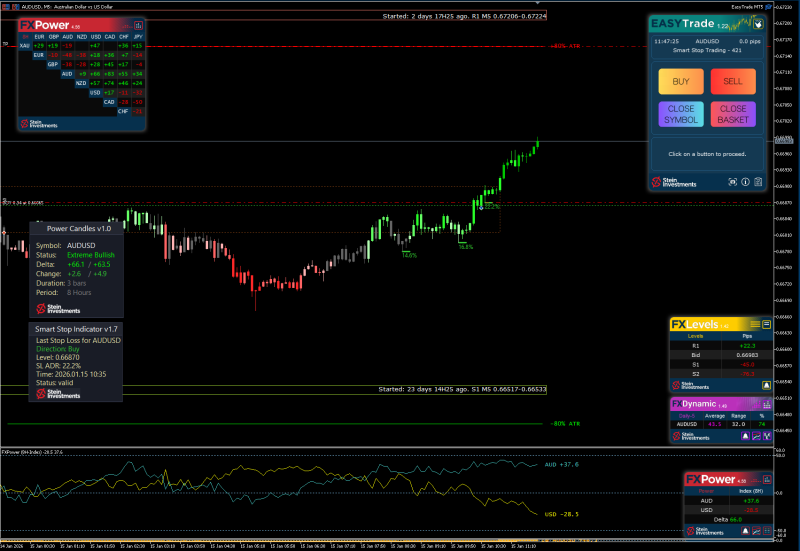Click the BUY button in EASY Trade

(x=681, y=82)
